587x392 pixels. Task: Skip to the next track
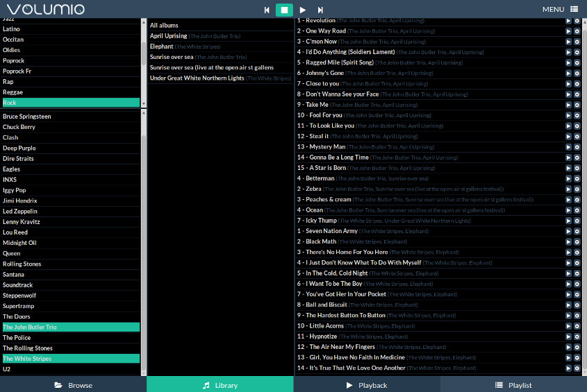320,10
